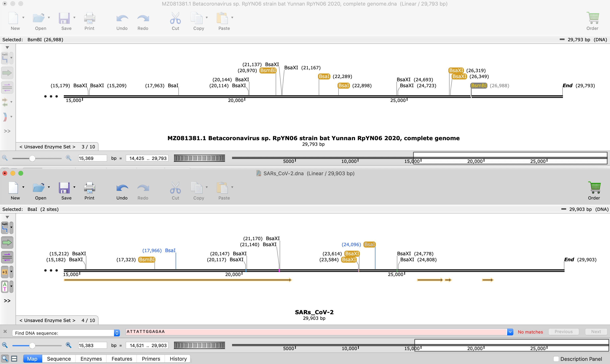This screenshot has width=610, height=364.
Task: Toggle show enzymes button in SARs_CoV-2 sidebar
Action: point(5,228)
